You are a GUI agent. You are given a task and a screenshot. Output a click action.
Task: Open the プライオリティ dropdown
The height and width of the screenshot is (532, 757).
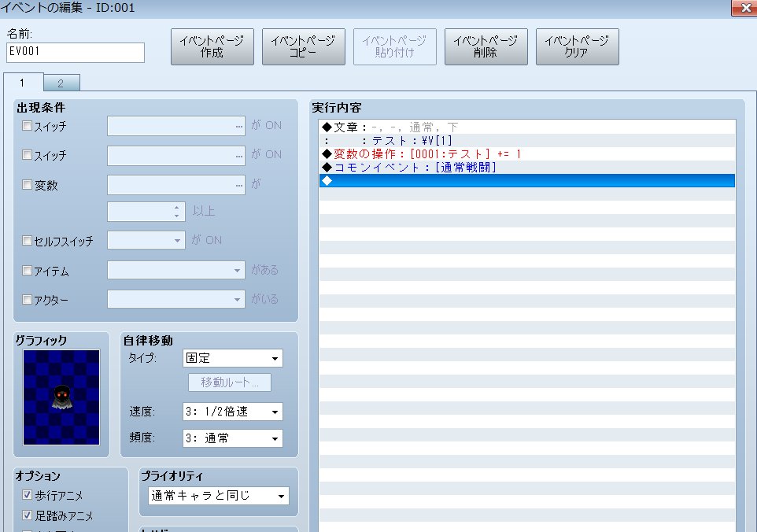(219, 496)
